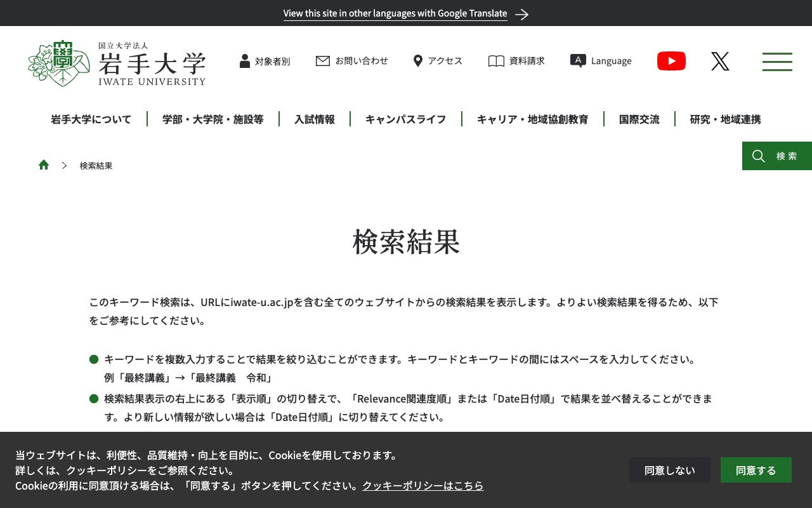Click the Iwate University logo

(117, 62)
